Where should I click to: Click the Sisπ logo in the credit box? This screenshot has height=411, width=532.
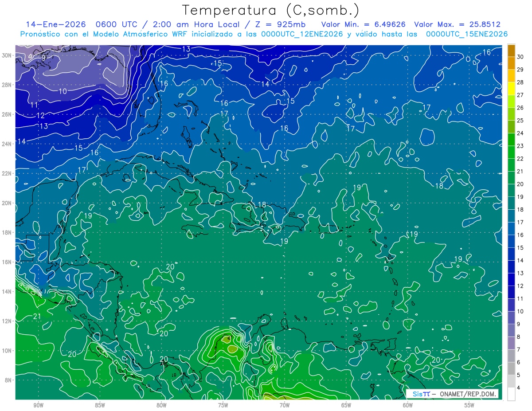[421, 394]
